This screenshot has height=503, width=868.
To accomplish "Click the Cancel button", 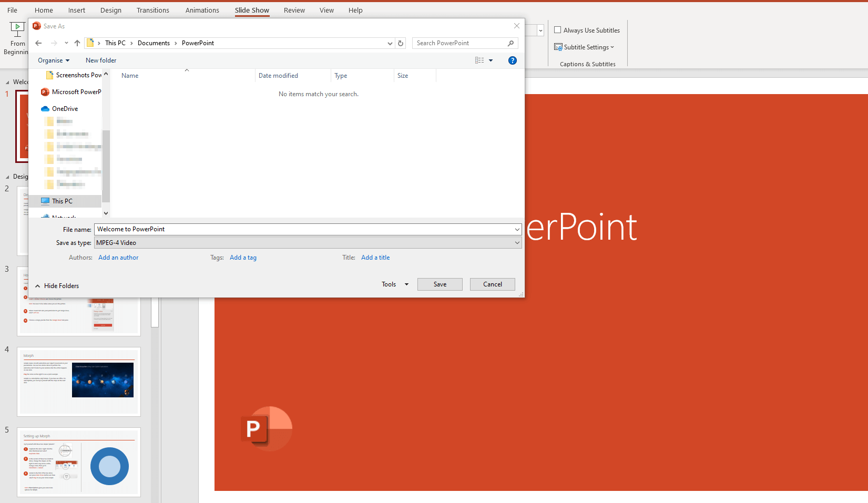I will click(493, 284).
